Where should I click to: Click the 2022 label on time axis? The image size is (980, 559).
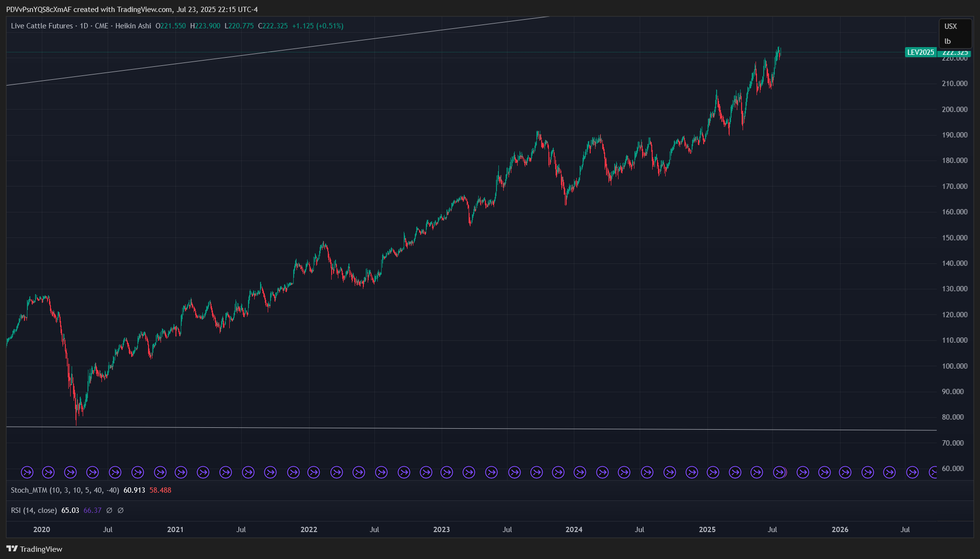(x=309, y=530)
